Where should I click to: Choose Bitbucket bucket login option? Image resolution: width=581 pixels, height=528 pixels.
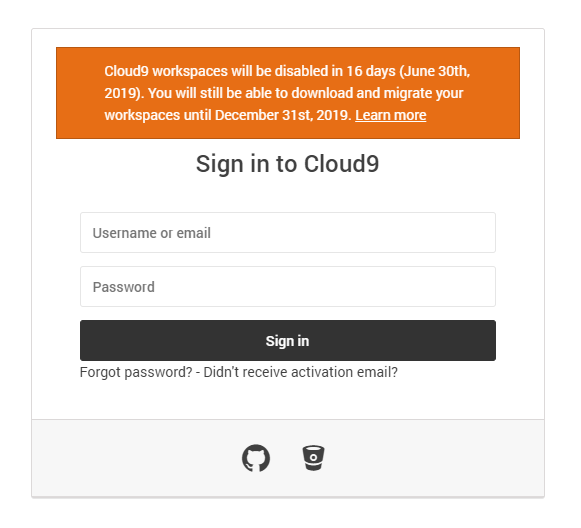[313, 458]
